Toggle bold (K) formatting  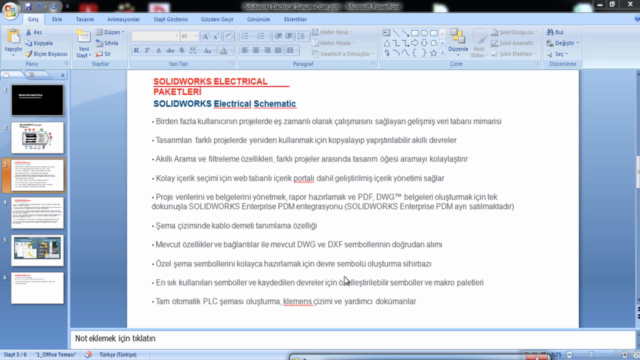point(136,50)
